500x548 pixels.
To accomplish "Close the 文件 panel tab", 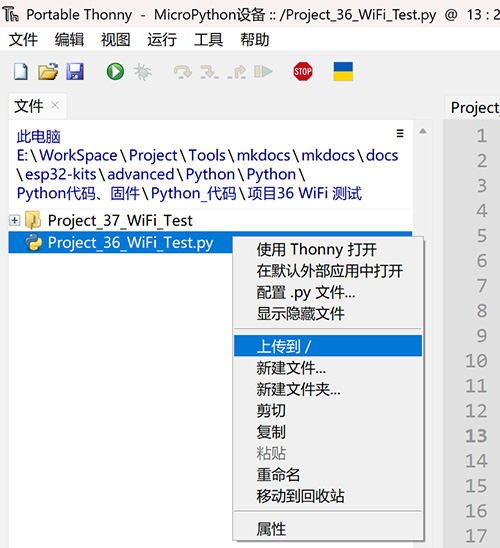I will coord(55,105).
